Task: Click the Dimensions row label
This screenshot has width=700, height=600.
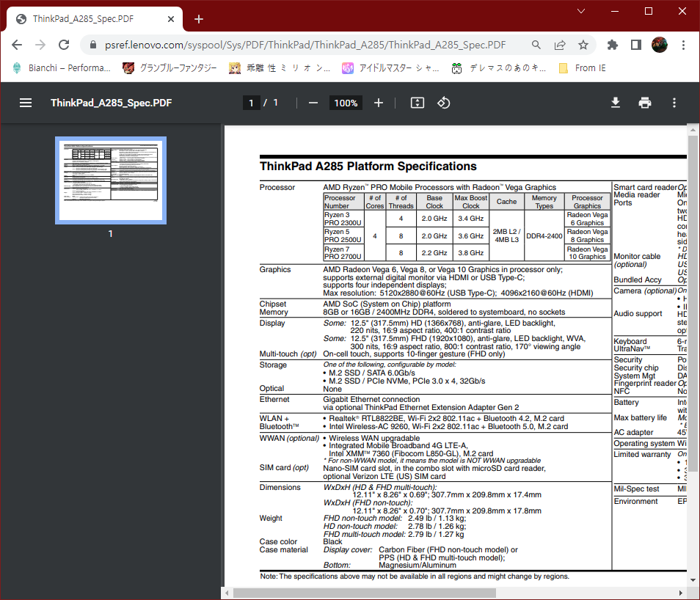Action: 280,488
